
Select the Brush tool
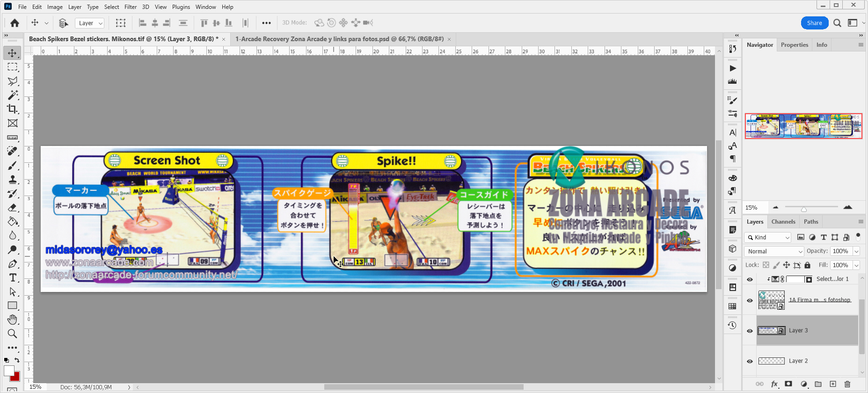click(x=13, y=165)
